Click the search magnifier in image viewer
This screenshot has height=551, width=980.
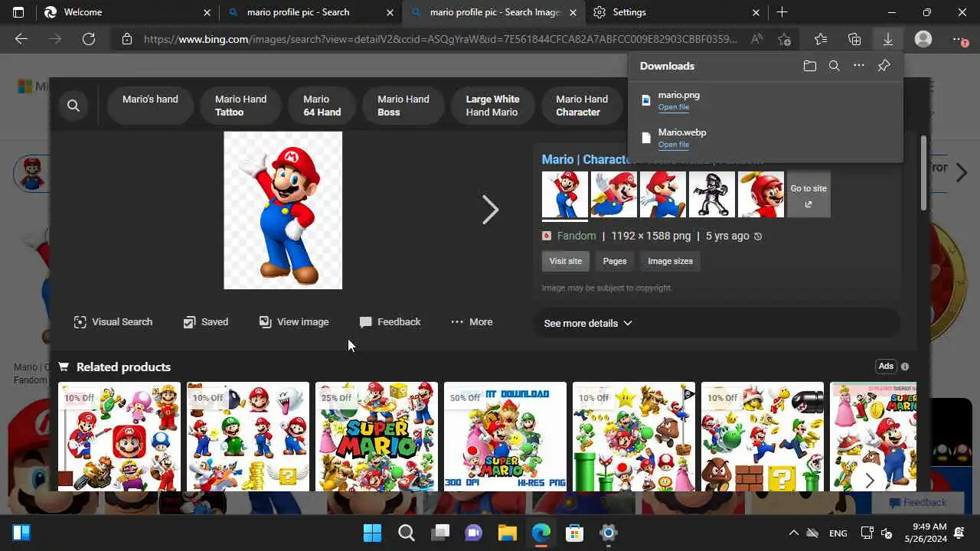click(73, 106)
